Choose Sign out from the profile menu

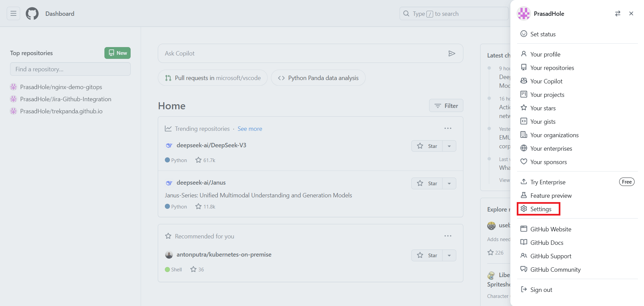coord(541,290)
